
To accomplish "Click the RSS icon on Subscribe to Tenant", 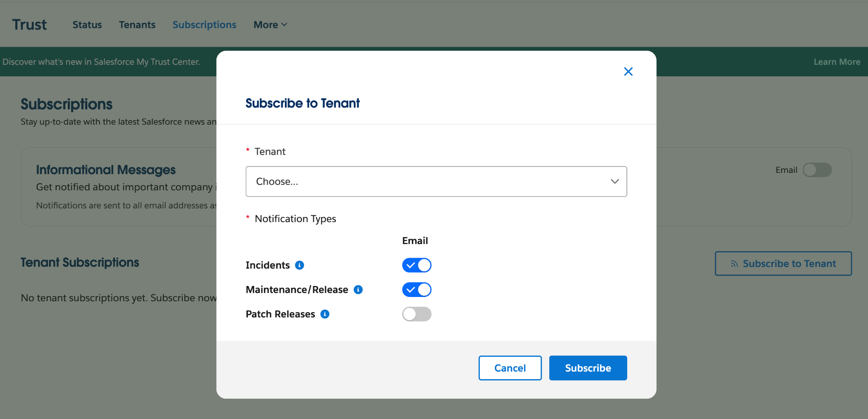I will 734,264.
